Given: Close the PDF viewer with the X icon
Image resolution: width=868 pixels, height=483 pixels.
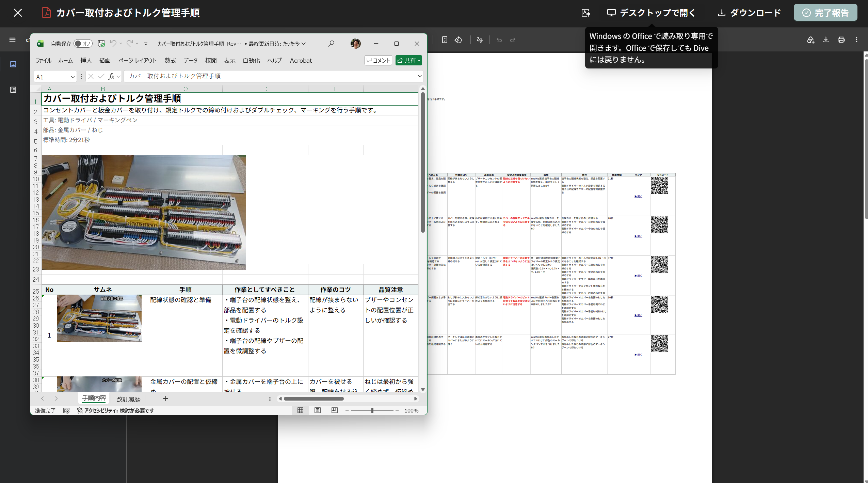Looking at the screenshot, I should pos(18,13).
